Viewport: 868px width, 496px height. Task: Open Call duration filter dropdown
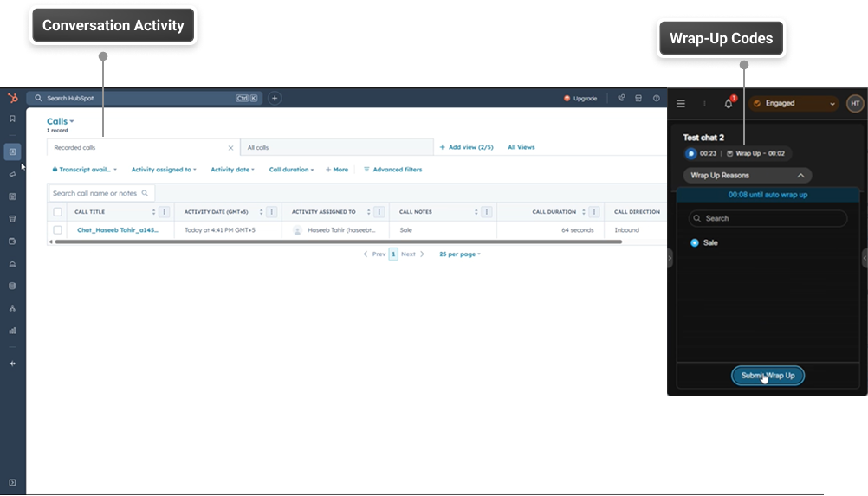pos(291,170)
